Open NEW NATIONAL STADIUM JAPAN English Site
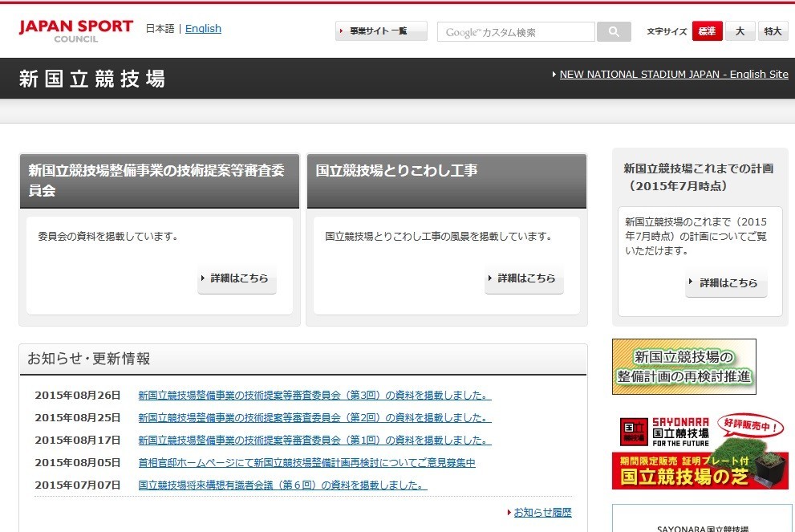Image resolution: width=795 pixels, height=532 pixels. [x=673, y=74]
